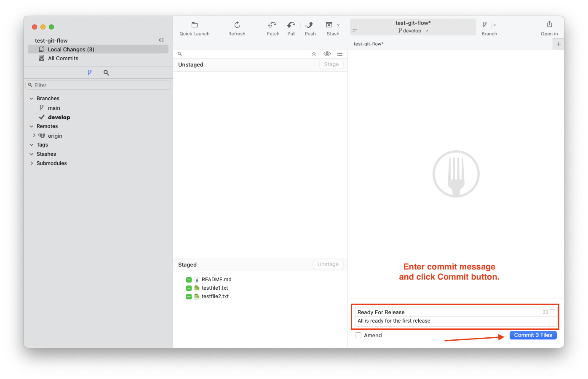The height and width of the screenshot is (379, 588).
Task: Collapse the Branches section
Action: (x=32, y=99)
